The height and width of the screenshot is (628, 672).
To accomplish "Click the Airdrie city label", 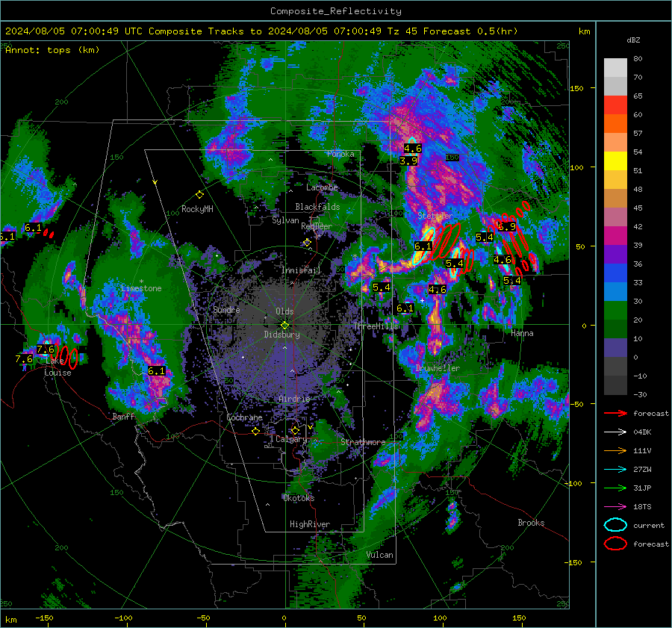I will 294,399.
